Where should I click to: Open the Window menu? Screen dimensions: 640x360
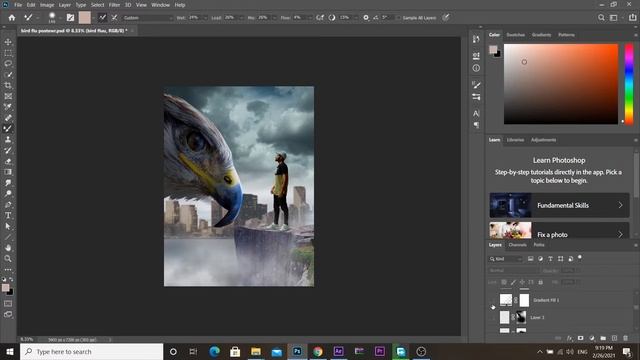[x=160, y=5]
